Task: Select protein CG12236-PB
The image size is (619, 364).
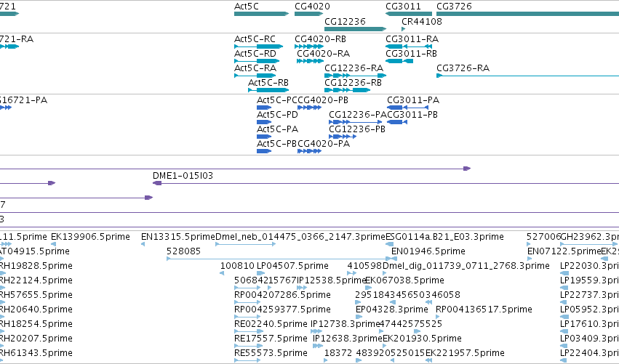Action: pyautogui.click(x=357, y=129)
